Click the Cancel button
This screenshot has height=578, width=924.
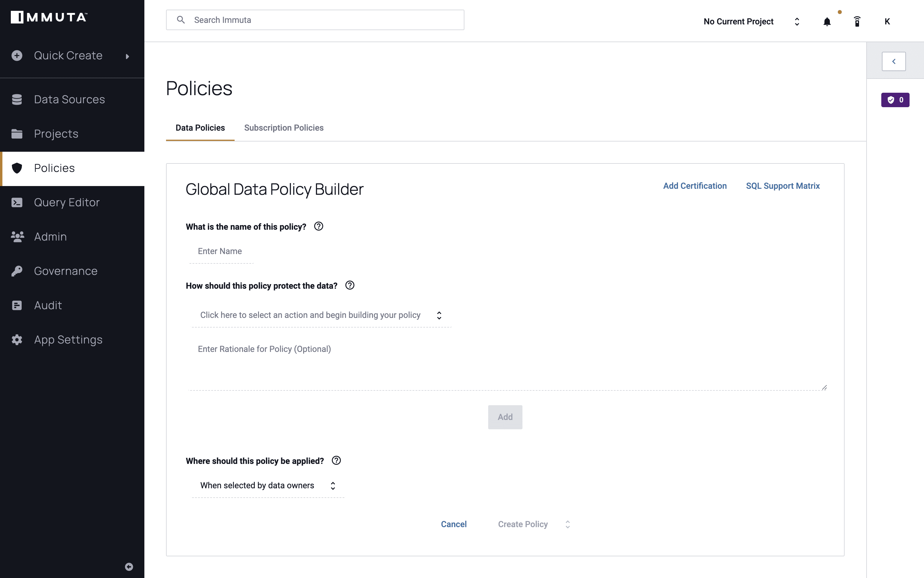454,524
